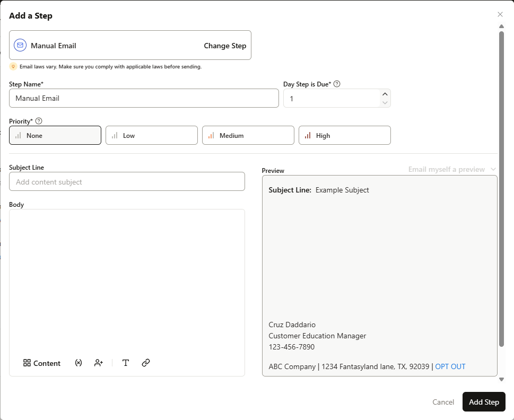Open text formatting with the T icon
This screenshot has width=514, height=420.
pyautogui.click(x=126, y=363)
